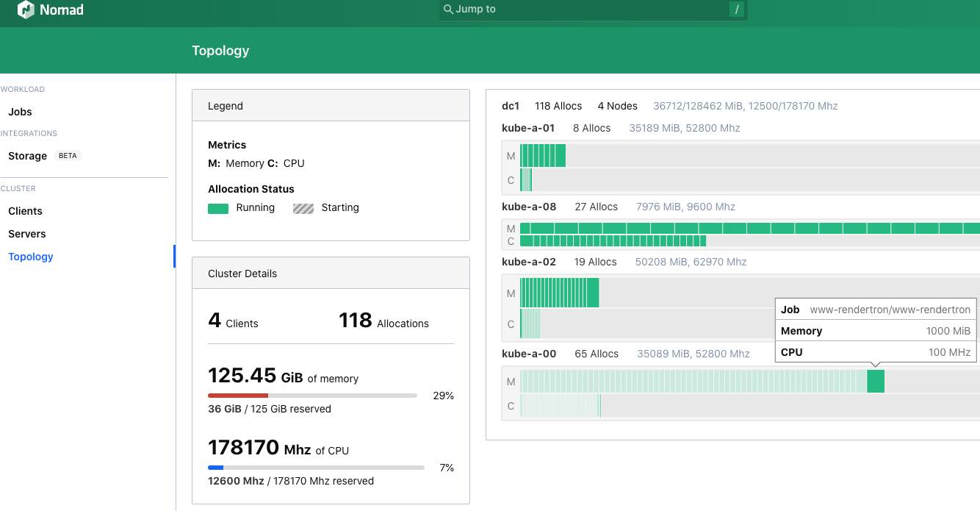Click the striped Starting legend swatch
Image resolution: width=980 pixels, height=511 pixels.
coord(303,208)
